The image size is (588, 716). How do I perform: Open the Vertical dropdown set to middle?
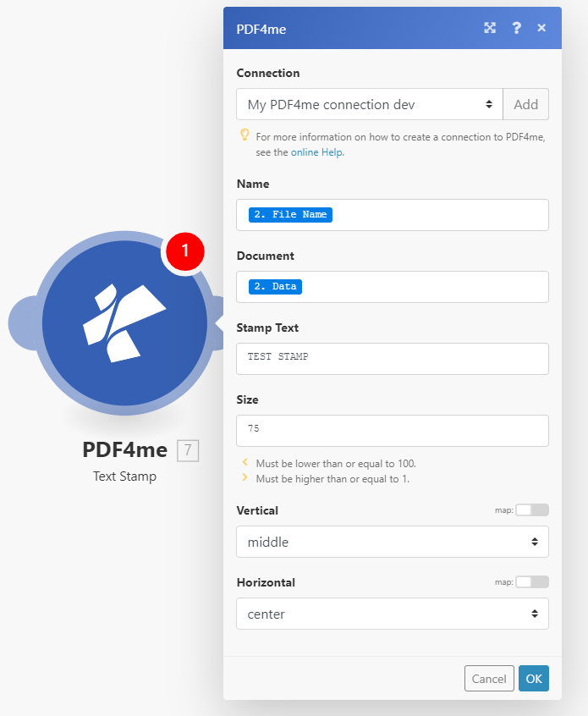pos(393,542)
